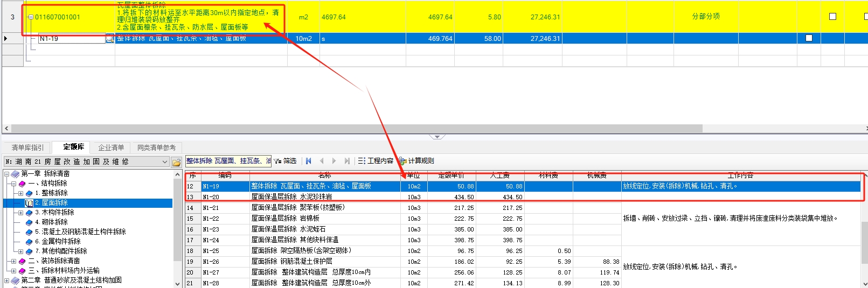Click pink book icon for 一、结构拆除
This screenshot has width=868, height=288.
coord(22,184)
